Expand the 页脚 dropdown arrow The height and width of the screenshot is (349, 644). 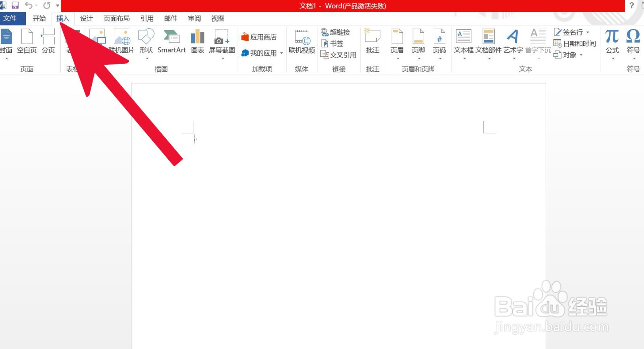[419, 59]
